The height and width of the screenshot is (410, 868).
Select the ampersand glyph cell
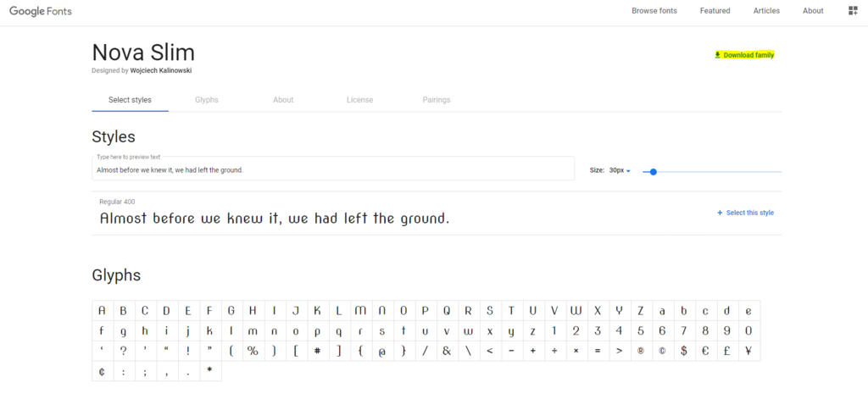click(447, 351)
